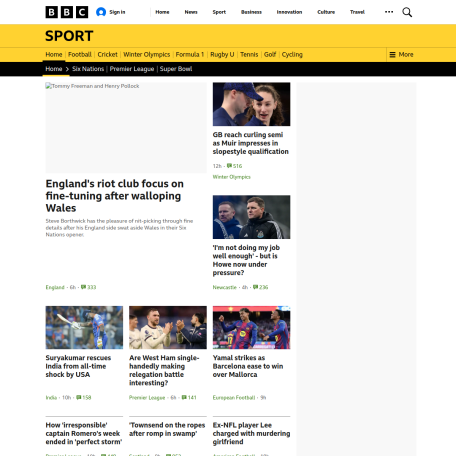Open Are West Ham single-handedly headline
This screenshot has width=456, height=456.
(164, 370)
